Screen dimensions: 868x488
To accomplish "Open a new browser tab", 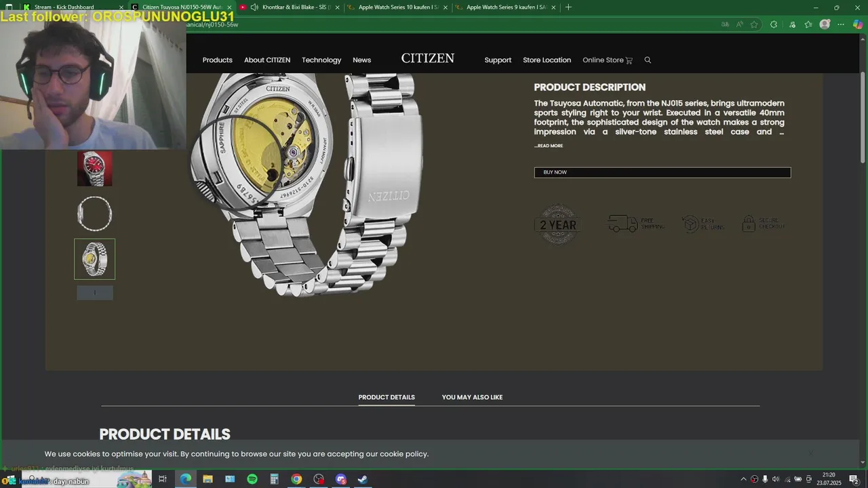I will (x=568, y=7).
